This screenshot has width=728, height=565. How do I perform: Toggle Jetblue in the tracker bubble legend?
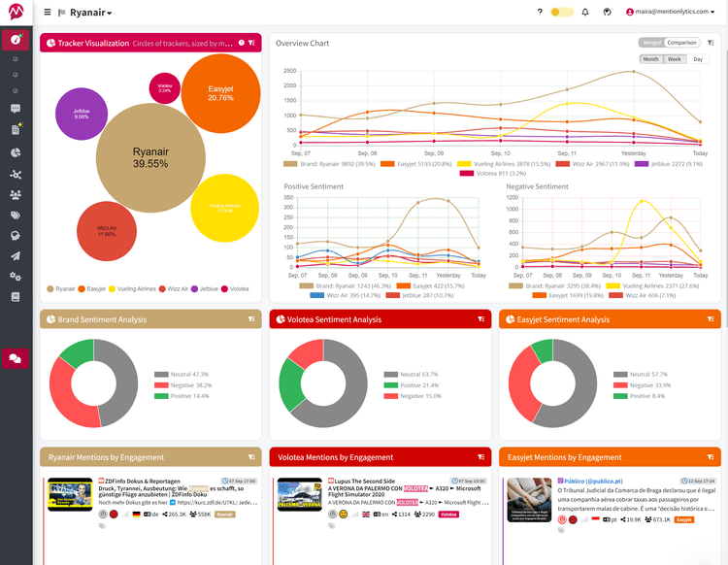coord(204,288)
